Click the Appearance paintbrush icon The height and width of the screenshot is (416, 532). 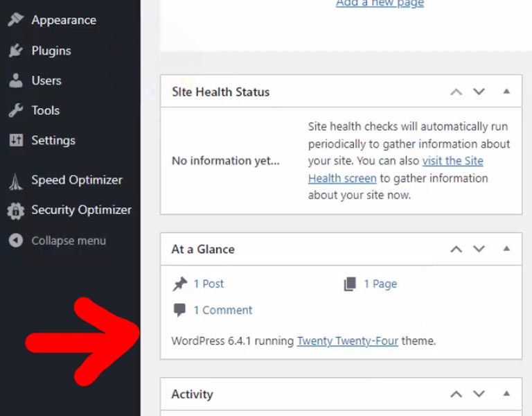(16, 19)
